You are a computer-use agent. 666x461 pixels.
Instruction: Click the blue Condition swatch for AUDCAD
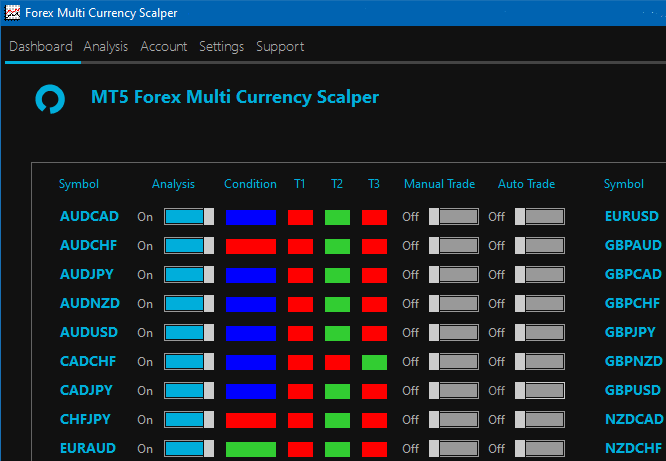click(x=251, y=217)
